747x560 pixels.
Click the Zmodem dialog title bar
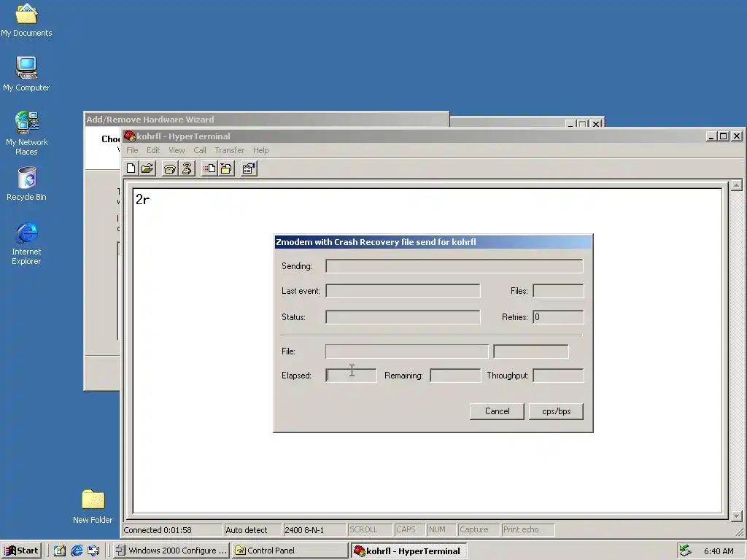click(433, 242)
